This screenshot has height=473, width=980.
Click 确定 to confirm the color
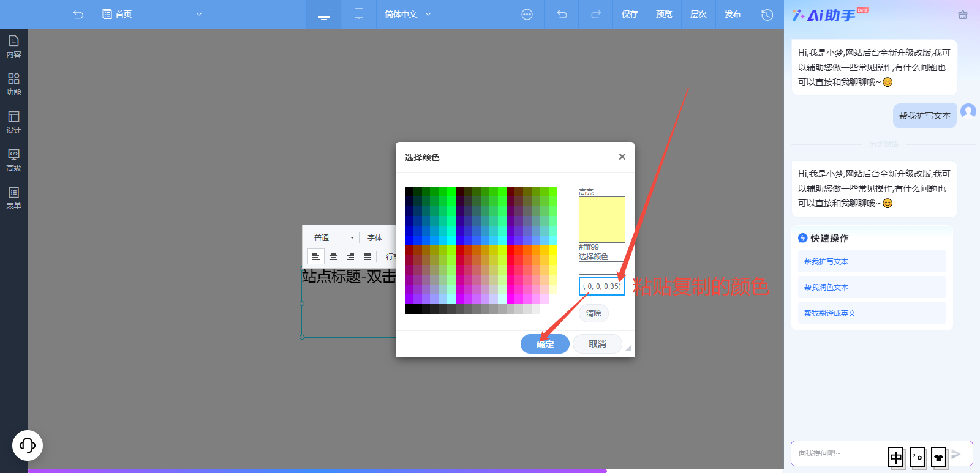545,344
